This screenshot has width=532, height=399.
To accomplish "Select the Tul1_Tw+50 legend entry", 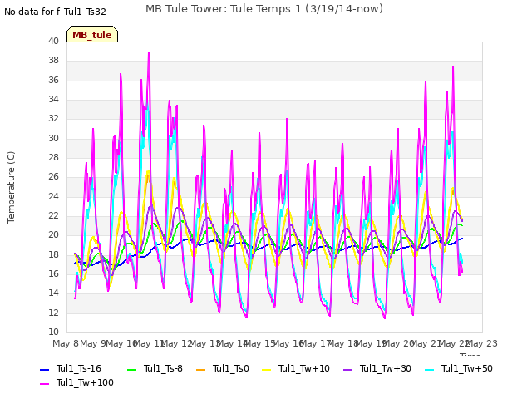I will click(x=459, y=369).
